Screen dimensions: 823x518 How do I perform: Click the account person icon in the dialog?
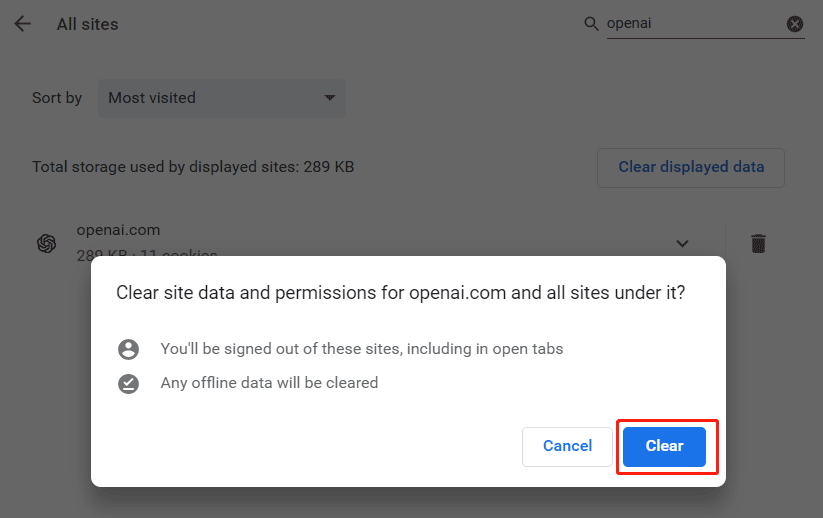(x=128, y=349)
